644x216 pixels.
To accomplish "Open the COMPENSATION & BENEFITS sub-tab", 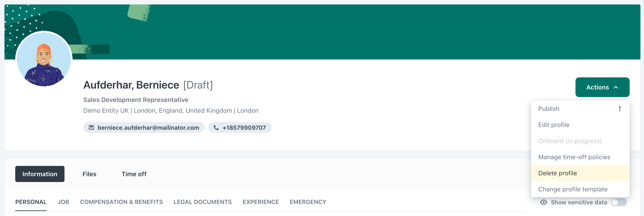I will point(121,202).
